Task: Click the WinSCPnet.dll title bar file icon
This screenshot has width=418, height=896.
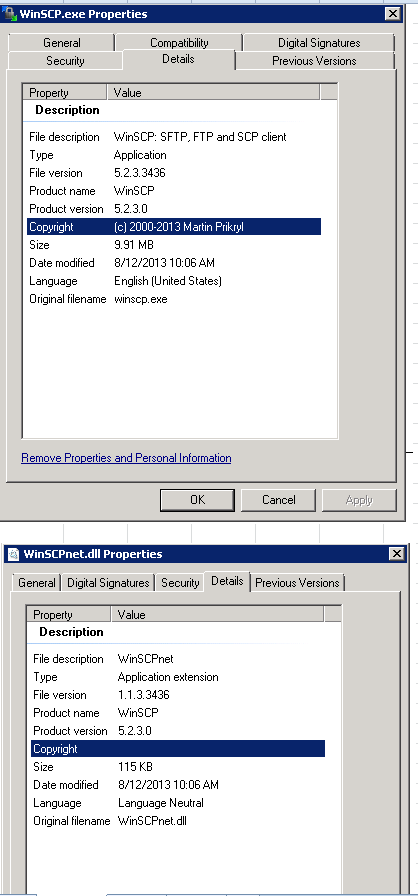Action: [14, 554]
